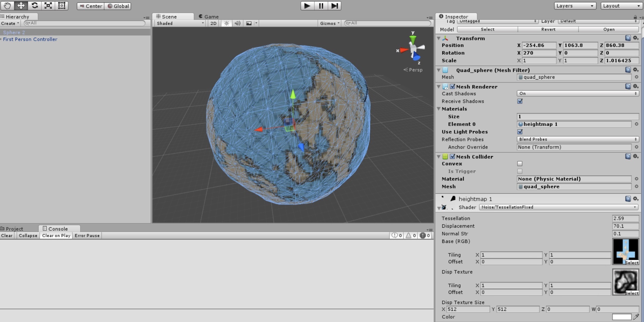644x322 pixels.
Task: Click the Pause button
Action: (321, 6)
